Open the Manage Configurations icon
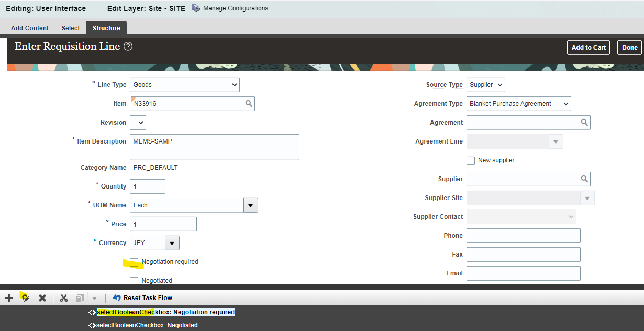644x331 pixels. coord(196,8)
